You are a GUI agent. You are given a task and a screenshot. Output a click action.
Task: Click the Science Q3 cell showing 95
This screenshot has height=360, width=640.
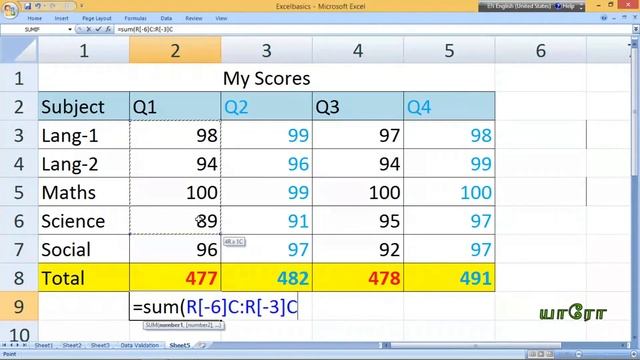click(x=358, y=221)
